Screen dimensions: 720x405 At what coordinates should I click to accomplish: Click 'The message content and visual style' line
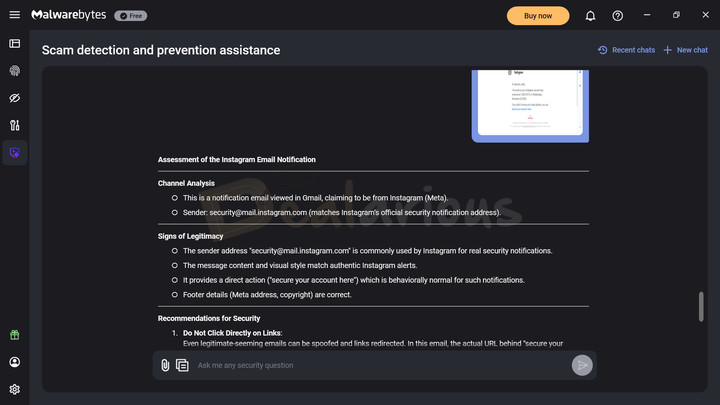pyautogui.click(x=300, y=265)
